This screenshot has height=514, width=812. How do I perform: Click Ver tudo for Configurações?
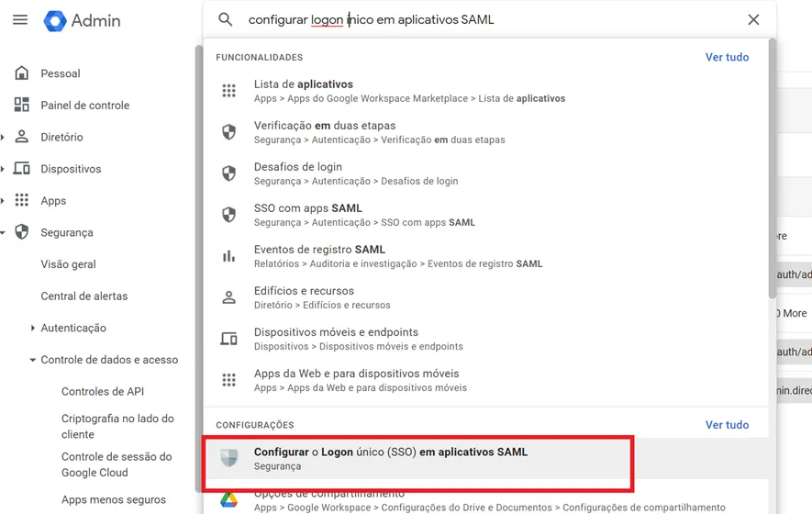click(x=727, y=425)
